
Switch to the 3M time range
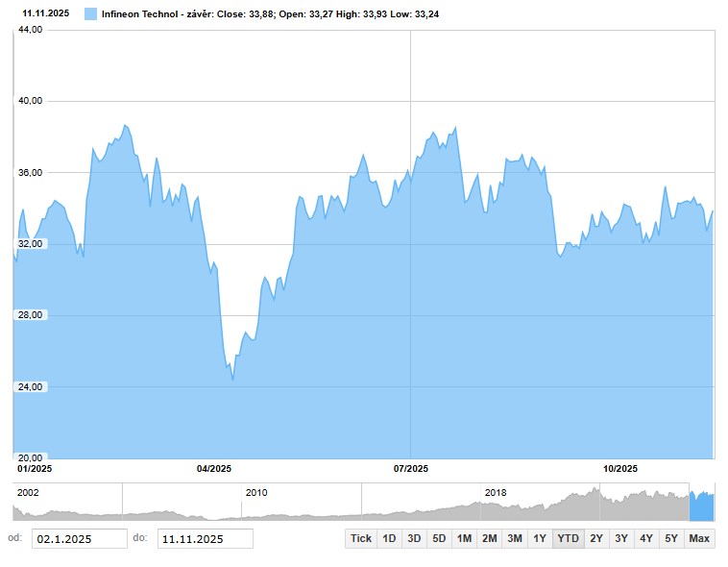[x=514, y=538]
